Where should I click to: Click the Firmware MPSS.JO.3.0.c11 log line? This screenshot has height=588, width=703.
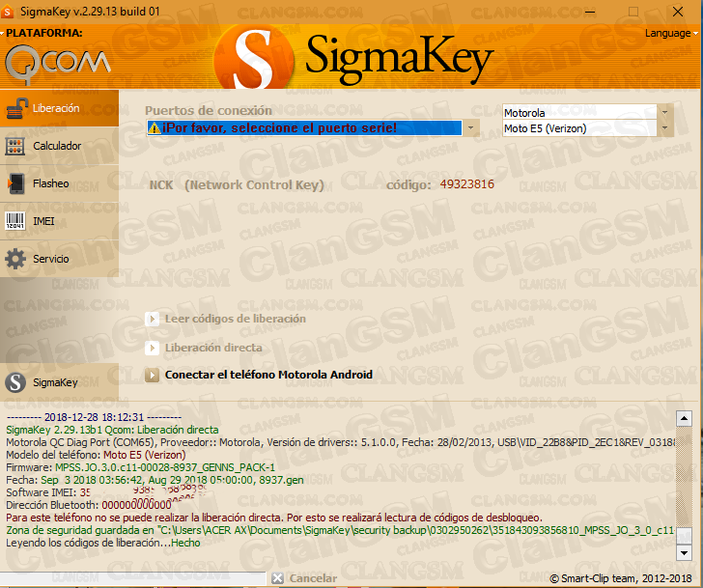pos(140,467)
